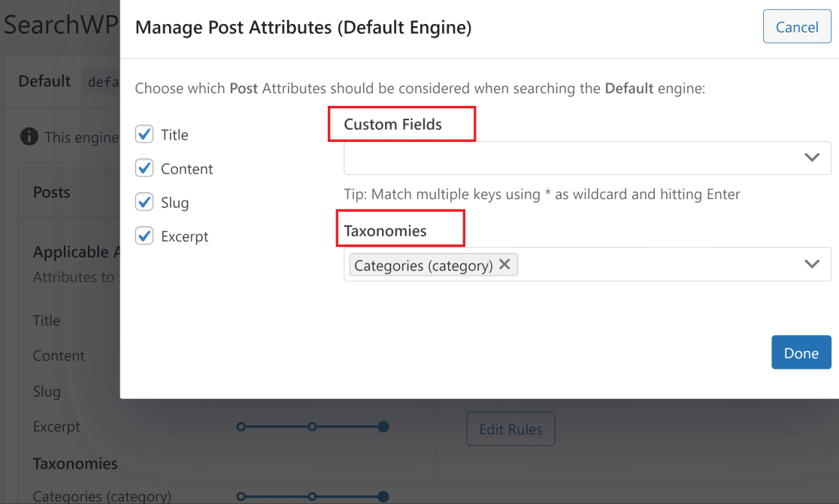
Task: Click the Categories (category) tag label
Action: 423,265
